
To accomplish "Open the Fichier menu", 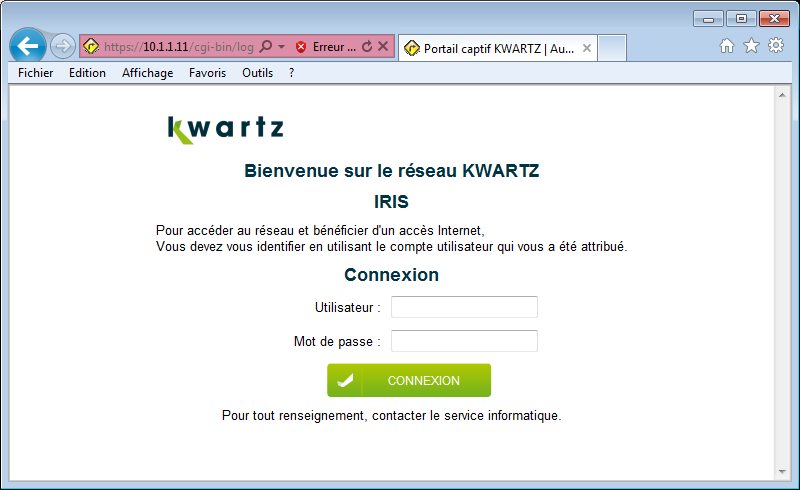I will (x=36, y=73).
